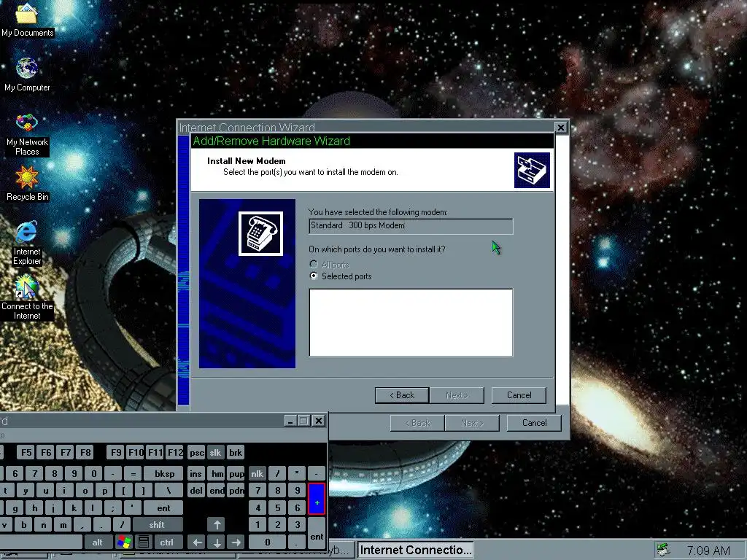Click the semicolon key on on-screen keyboard

[x=113, y=507]
